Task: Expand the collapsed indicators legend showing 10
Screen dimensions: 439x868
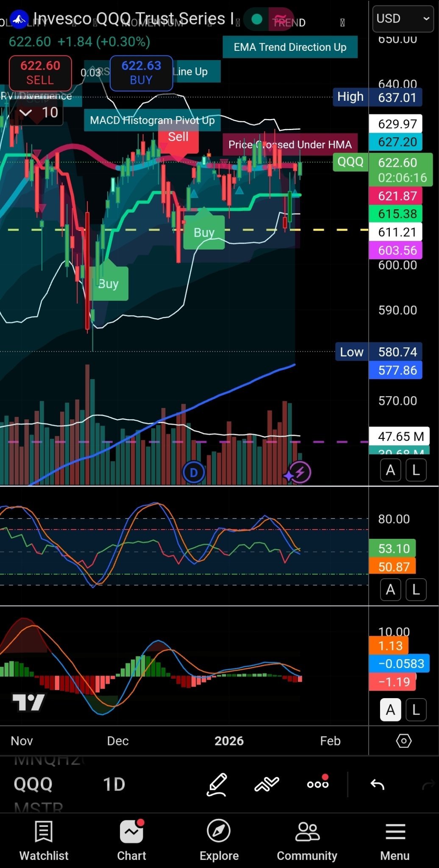Action: (x=38, y=113)
